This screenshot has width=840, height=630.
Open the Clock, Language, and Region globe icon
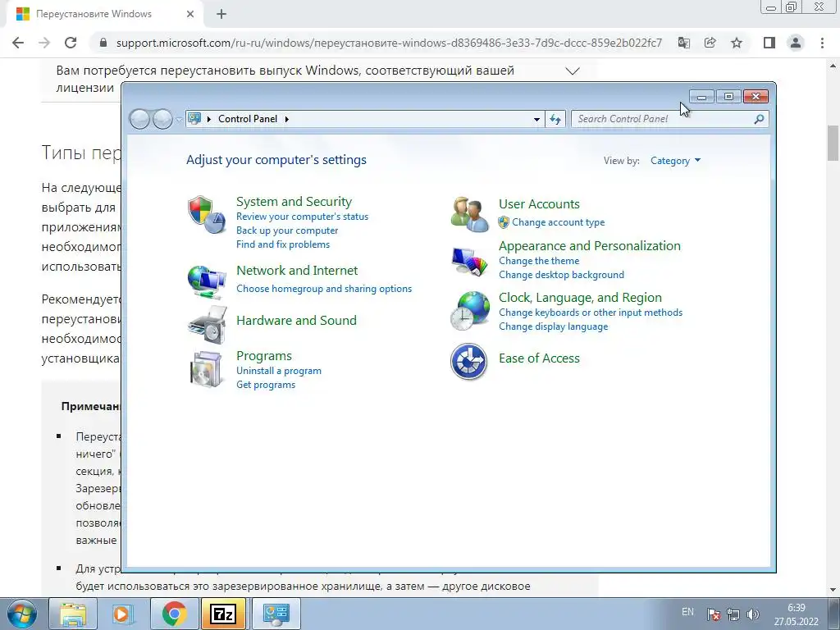(x=470, y=311)
